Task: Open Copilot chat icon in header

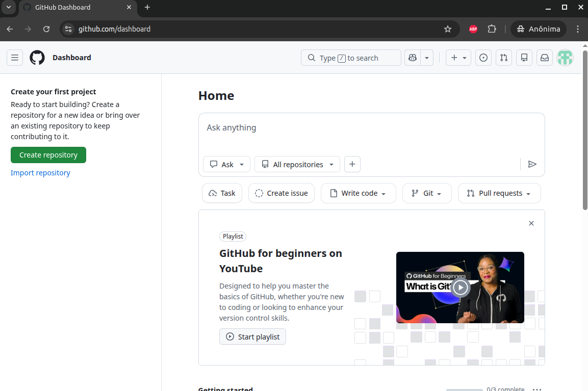Action: [412, 58]
